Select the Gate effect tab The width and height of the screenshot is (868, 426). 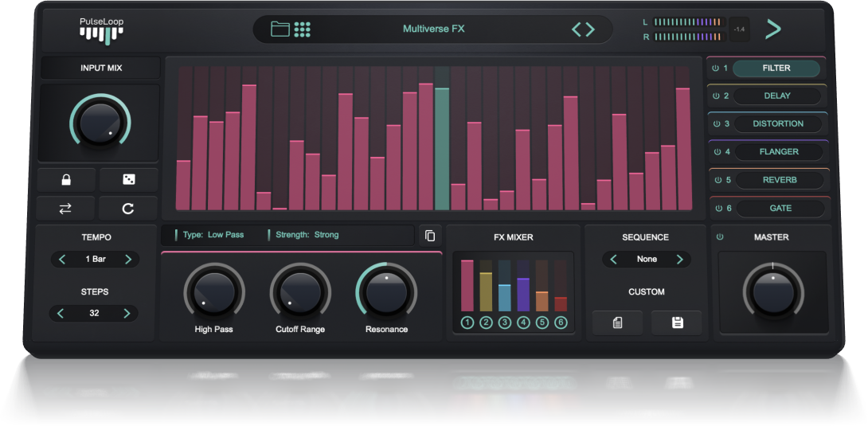coord(780,209)
